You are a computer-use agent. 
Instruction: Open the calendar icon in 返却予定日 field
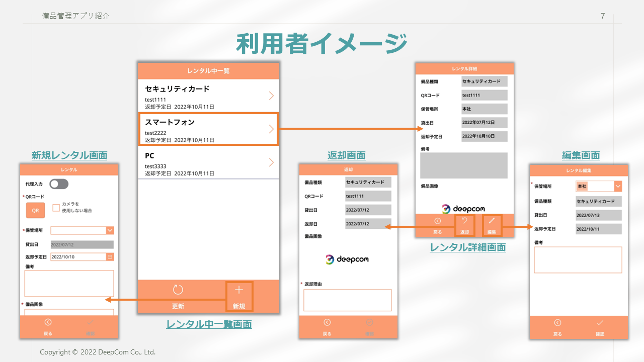coord(110,256)
